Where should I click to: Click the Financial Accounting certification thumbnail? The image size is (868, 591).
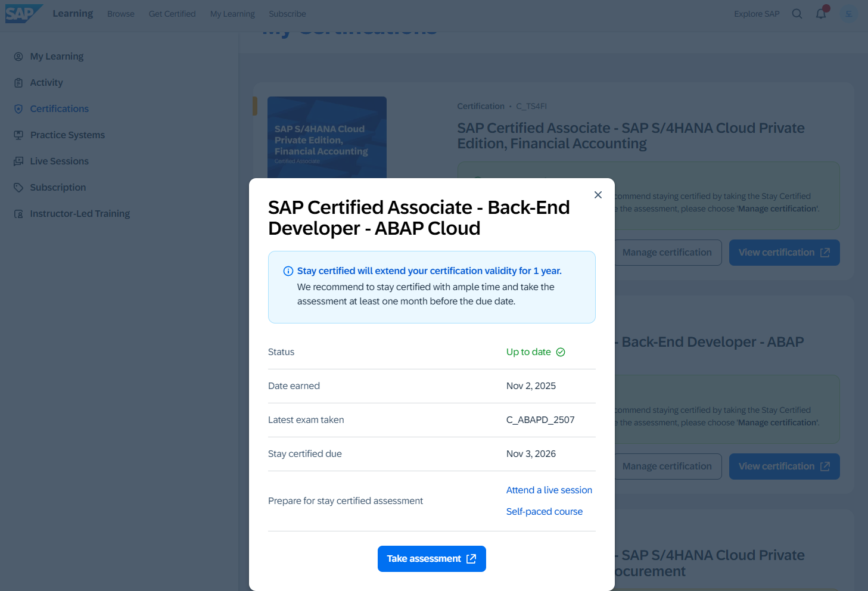tap(326, 137)
